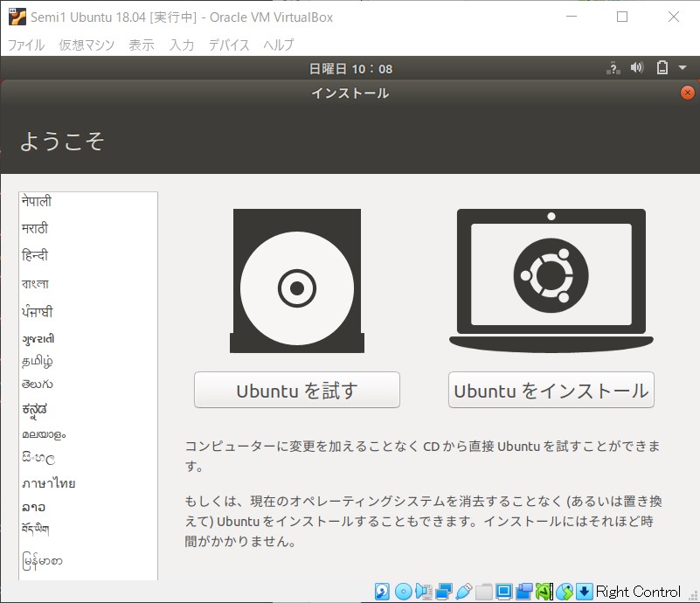Open the display settings status icon
Screen dimensions: 700x603
coord(504,592)
